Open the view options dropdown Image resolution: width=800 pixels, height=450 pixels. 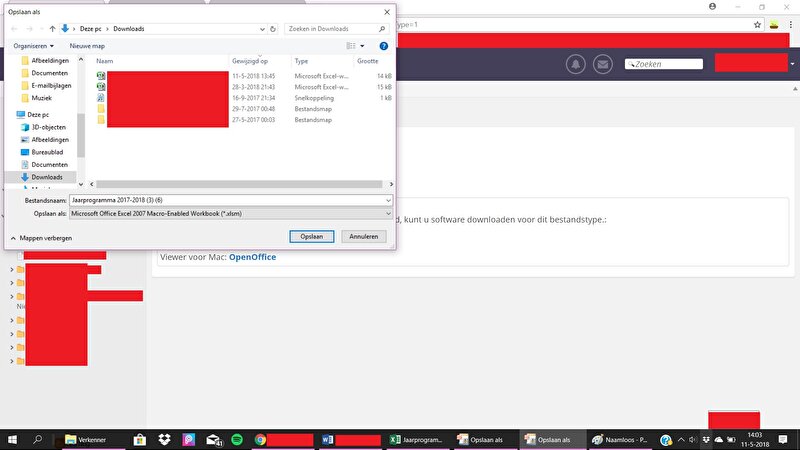click(x=362, y=46)
